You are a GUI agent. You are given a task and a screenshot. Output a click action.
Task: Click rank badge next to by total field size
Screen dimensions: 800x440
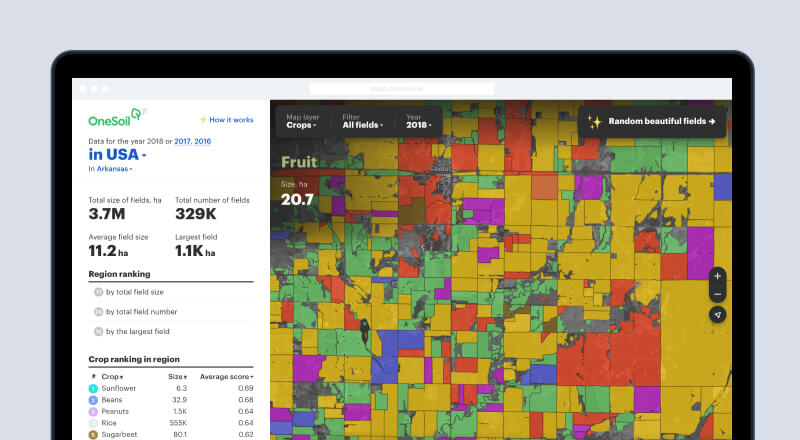tap(98, 292)
